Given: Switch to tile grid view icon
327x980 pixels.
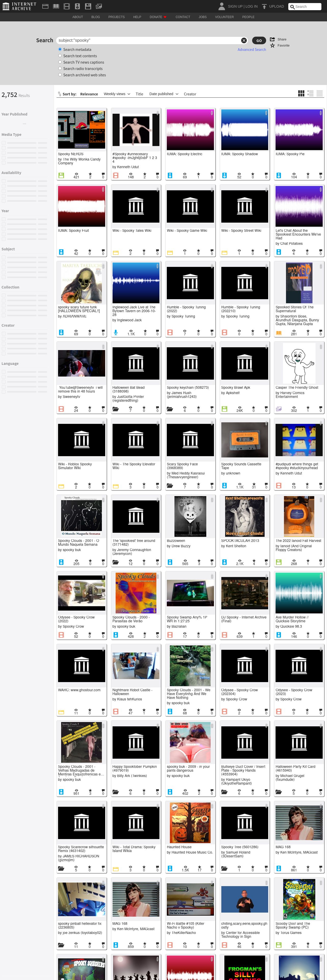Looking at the screenshot, I should [301, 93].
